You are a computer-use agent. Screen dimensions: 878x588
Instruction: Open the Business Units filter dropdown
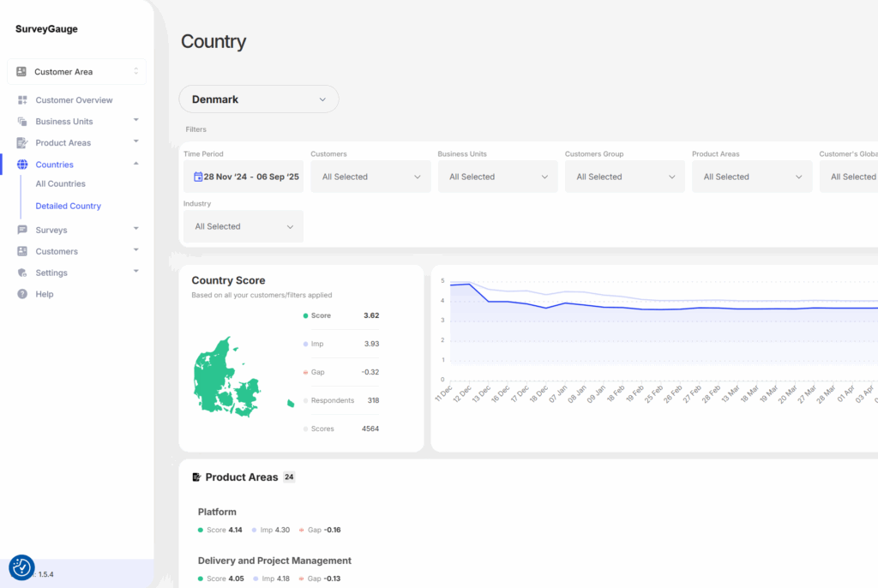point(498,177)
